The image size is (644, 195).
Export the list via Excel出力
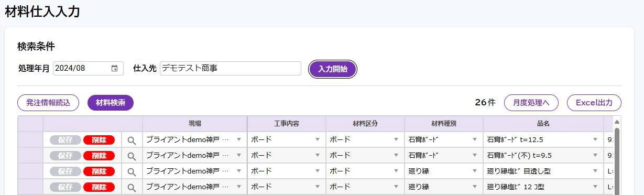click(594, 103)
